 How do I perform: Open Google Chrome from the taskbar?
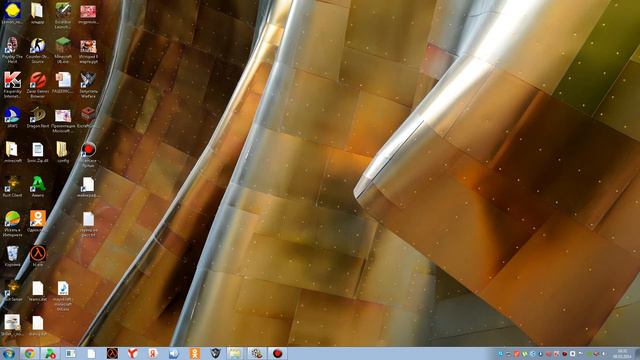click(29, 353)
